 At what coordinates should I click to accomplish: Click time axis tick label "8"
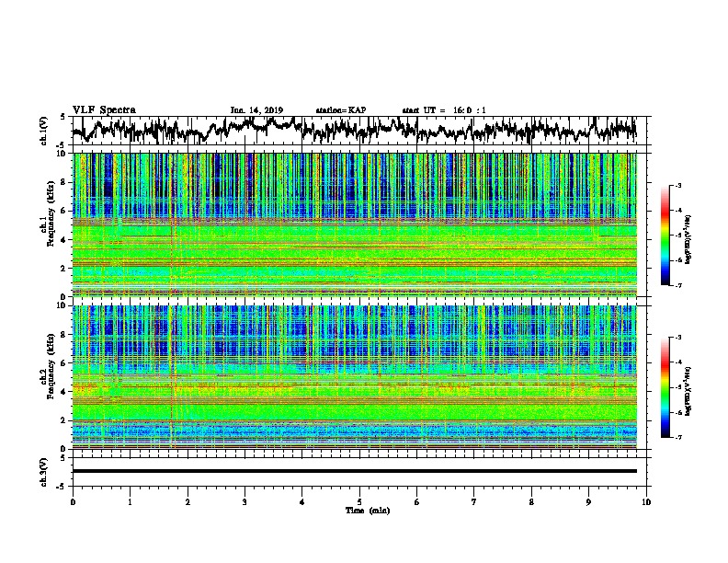pos(531,502)
